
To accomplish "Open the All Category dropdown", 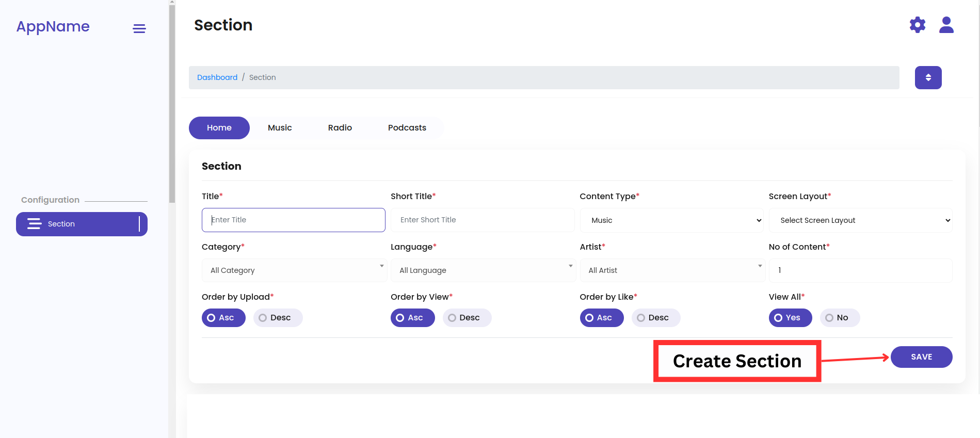I will tap(294, 270).
